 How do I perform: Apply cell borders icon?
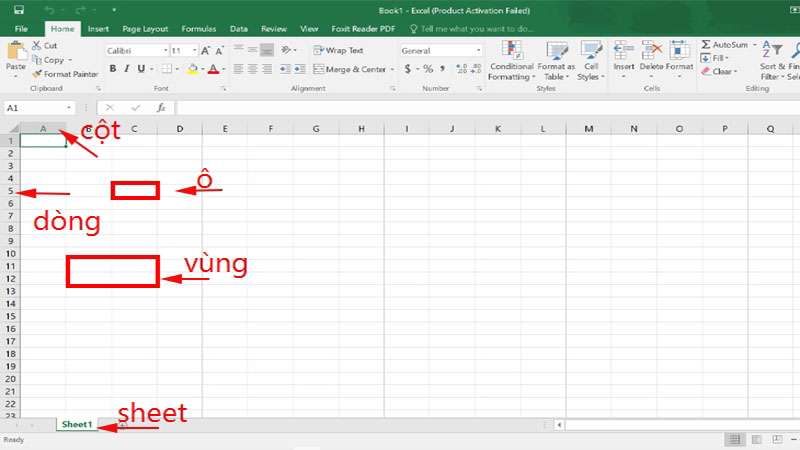(167, 69)
